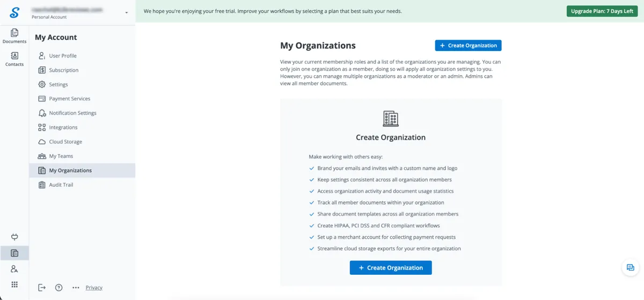Click the bottom Create Organization button in card
Screen dimensions: 644x300
click(x=391, y=268)
